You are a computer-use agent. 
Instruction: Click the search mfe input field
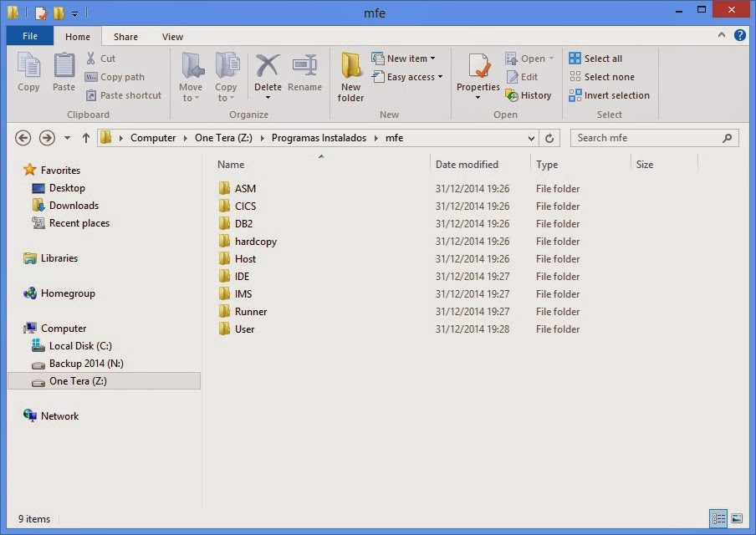click(652, 138)
